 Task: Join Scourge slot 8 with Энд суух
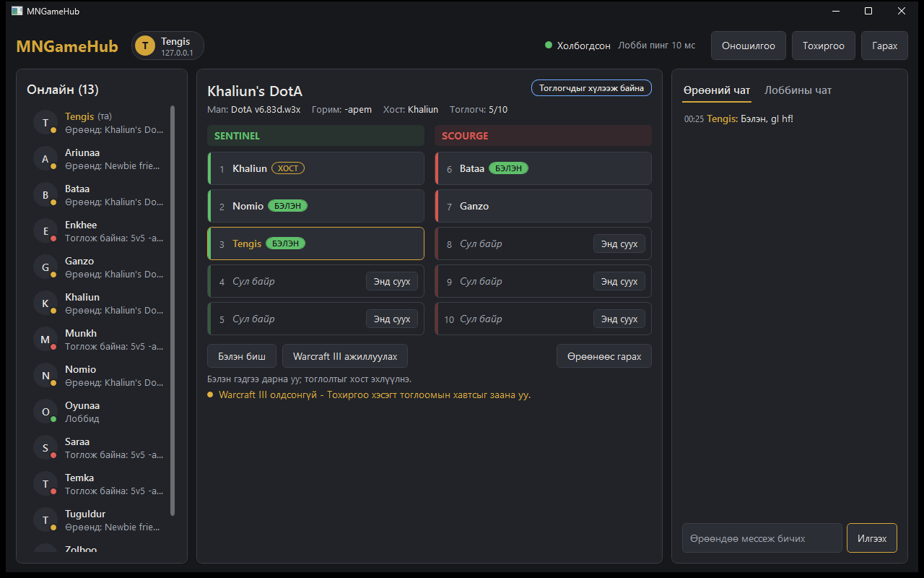pos(619,243)
